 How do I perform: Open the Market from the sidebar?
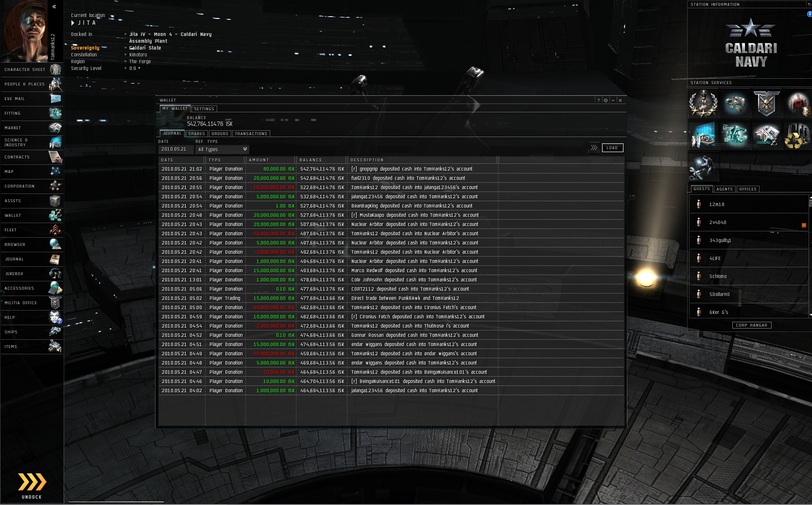(x=32, y=128)
